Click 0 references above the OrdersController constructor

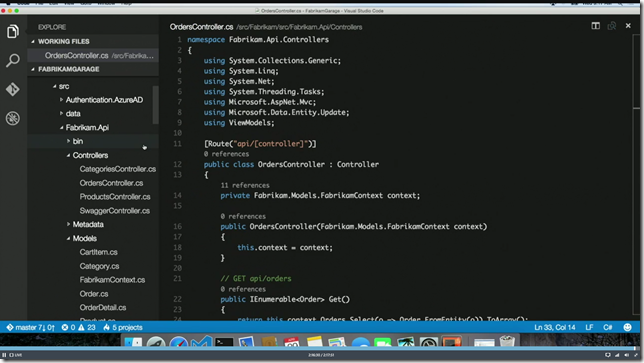click(x=243, y=216)
